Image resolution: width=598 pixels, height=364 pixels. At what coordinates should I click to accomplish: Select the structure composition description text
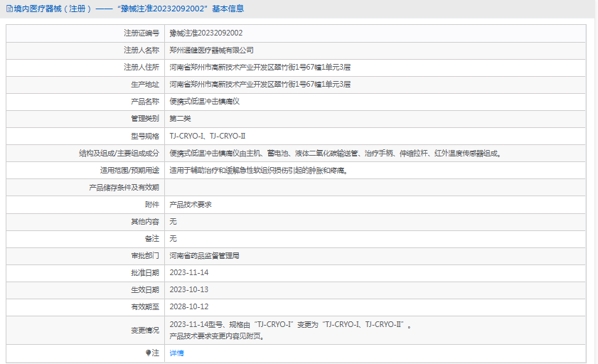[x=335, y=154]
